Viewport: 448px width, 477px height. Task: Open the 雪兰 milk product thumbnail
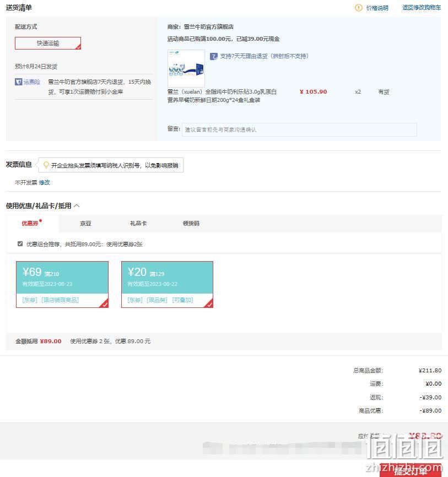(x=186, y=68)
